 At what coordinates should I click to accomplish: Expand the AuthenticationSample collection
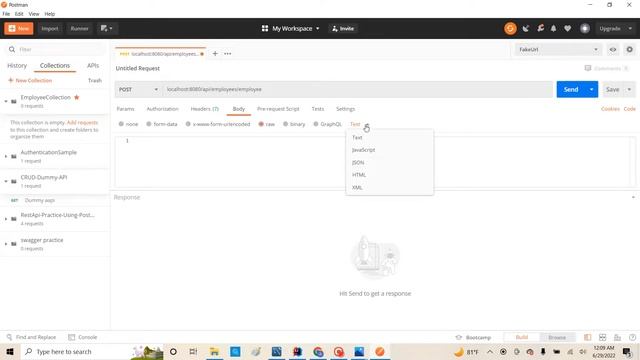pos(6,156)
